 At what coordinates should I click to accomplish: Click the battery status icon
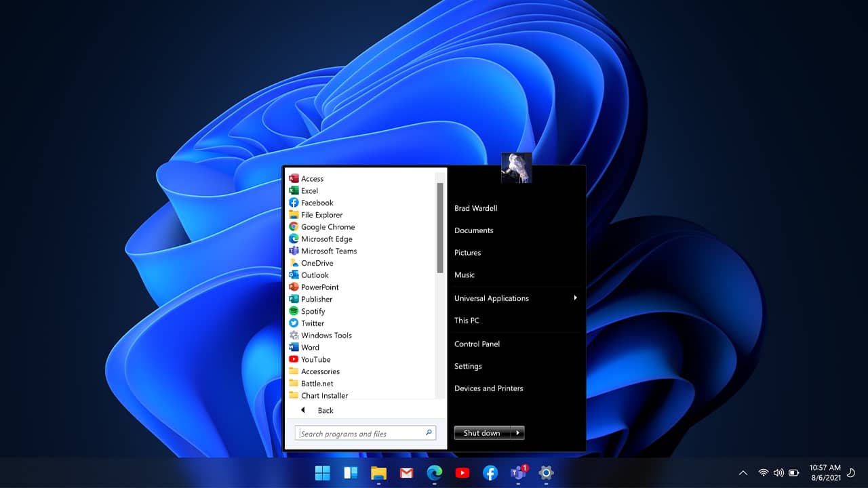(x=793, y=472)
